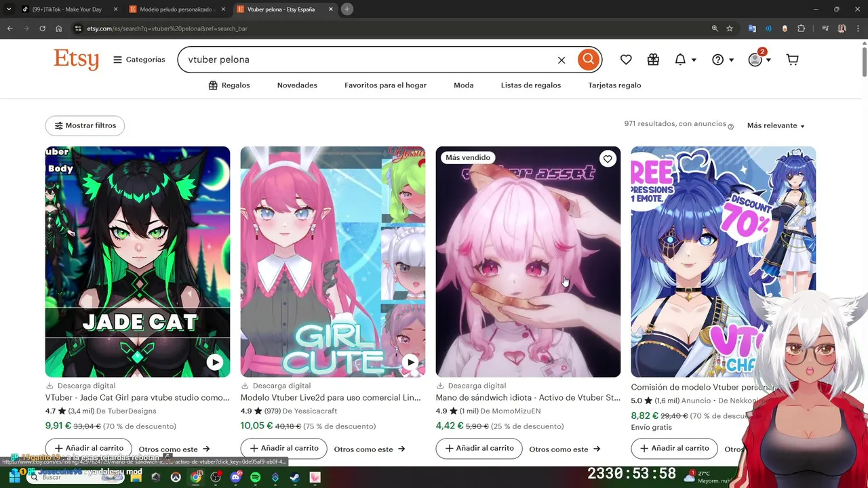The height and width of the screenshot is (488, 868).
Task: Open the Etsy home logo
Action: click(76, 60)
